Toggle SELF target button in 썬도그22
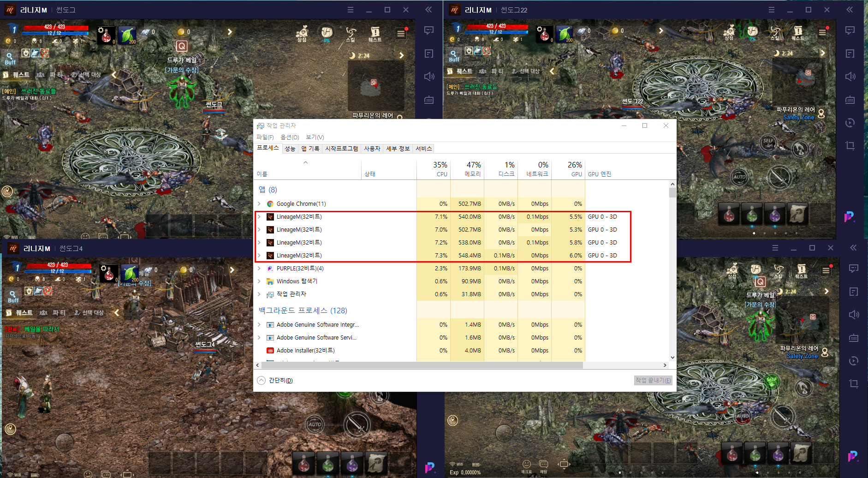The width and height of the screenshot is (868, 478). click(x=768, y=142)
